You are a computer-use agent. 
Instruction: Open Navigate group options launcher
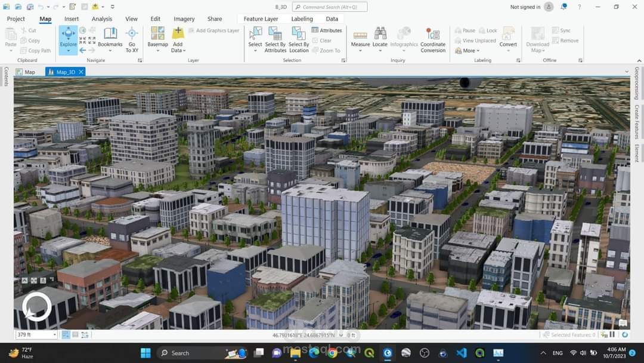[x=140, y=60]
